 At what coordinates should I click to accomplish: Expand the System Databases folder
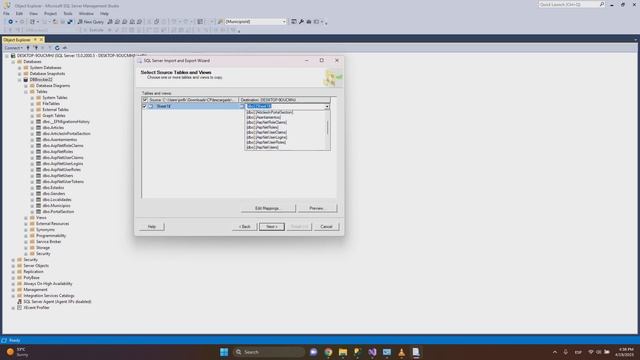pos(20,68)
